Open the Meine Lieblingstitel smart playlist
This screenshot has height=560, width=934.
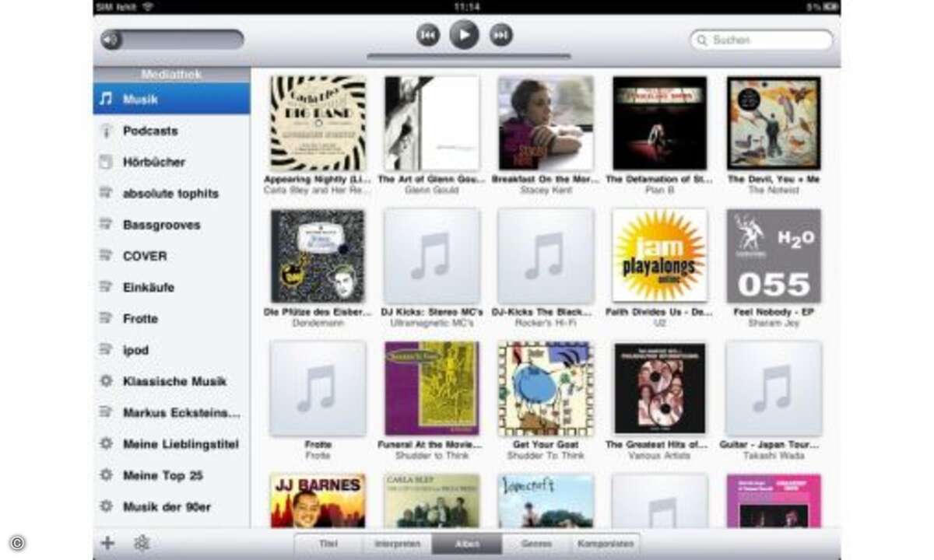point(171,444)
